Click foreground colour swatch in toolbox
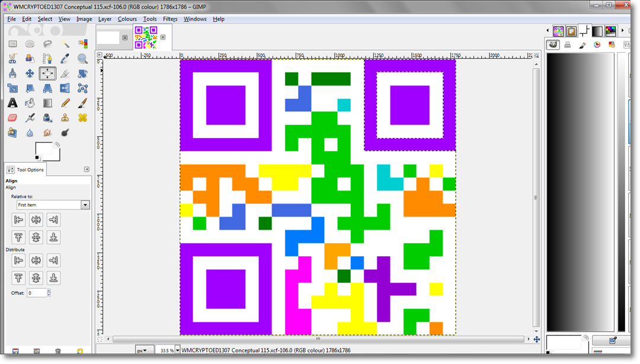Screen dimensions: 640x364 pos(44,149)
